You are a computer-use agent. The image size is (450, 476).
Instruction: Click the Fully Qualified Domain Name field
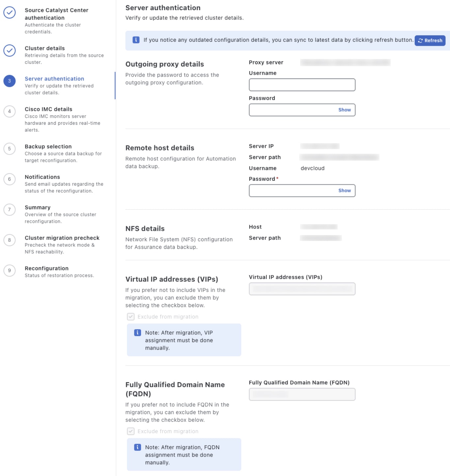click(302, 394)
